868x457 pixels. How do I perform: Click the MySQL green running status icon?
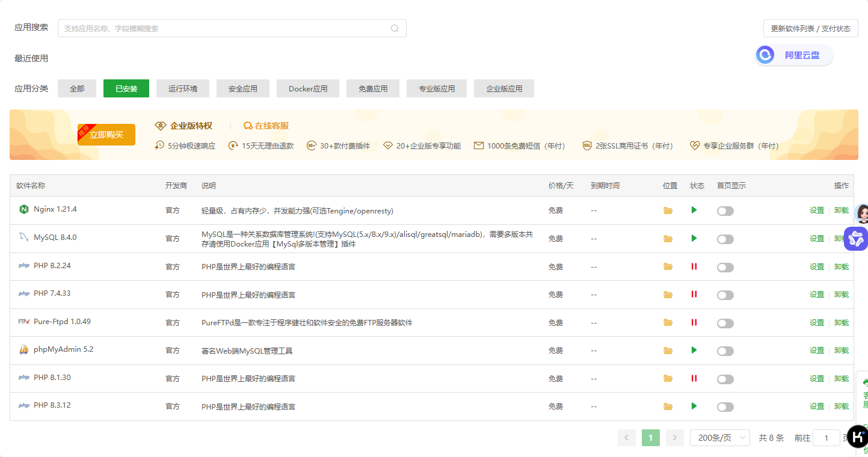[x=694, y=238]
